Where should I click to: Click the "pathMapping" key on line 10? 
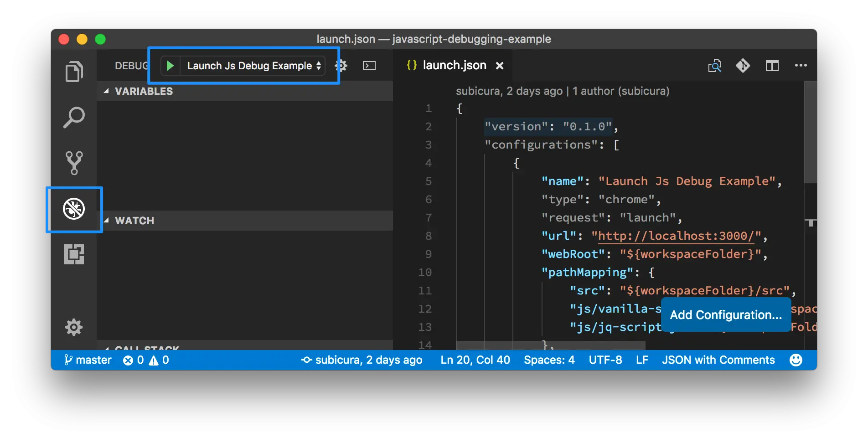(587, 272)
